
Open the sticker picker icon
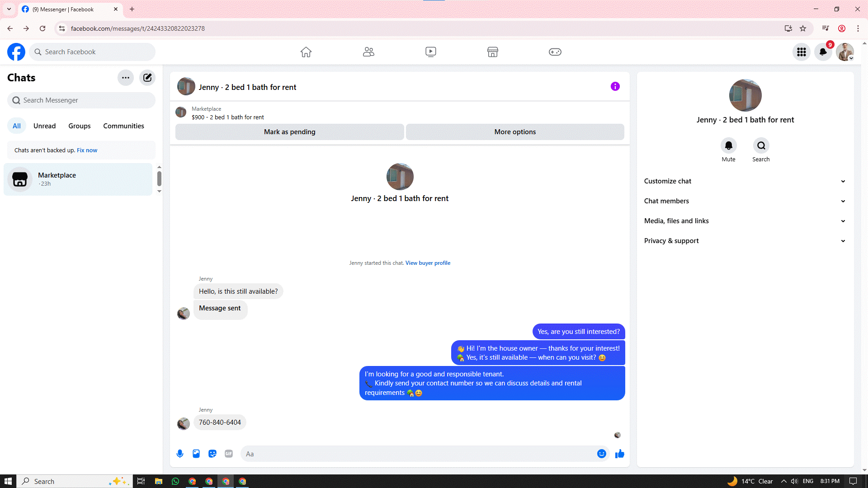point(212,454)
